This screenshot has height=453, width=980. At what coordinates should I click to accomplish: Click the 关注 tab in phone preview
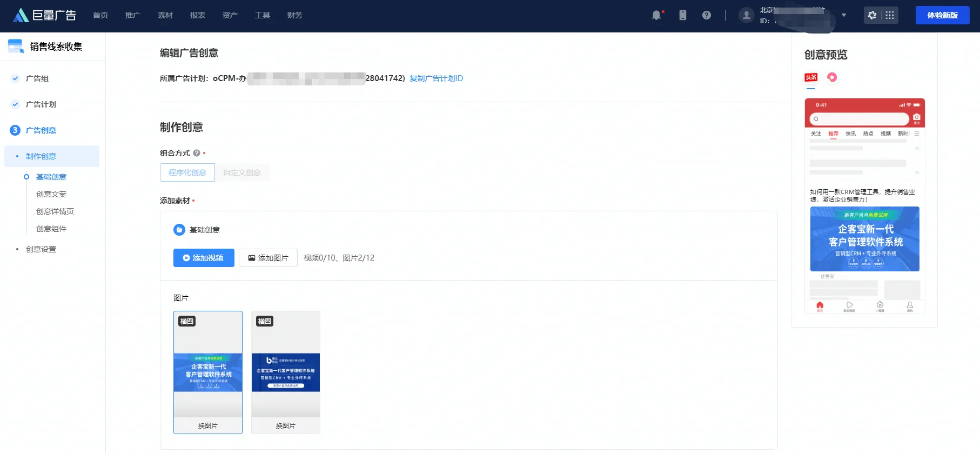tap(816, 134)
